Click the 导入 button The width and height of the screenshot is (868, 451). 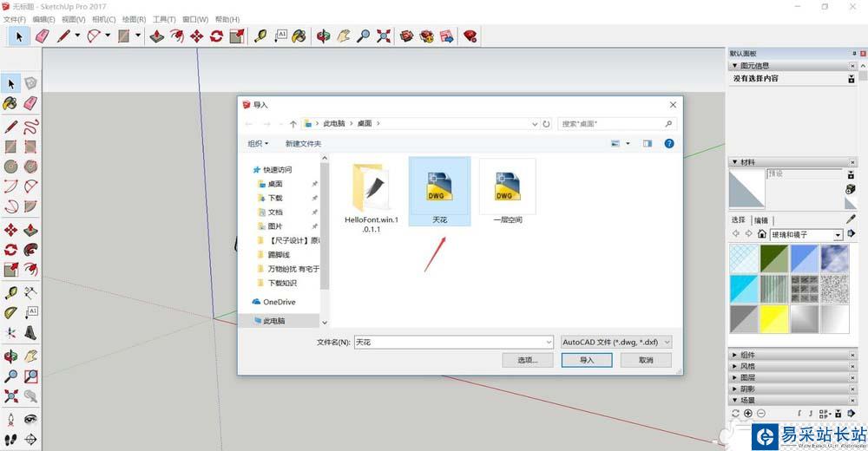point(587,360)
